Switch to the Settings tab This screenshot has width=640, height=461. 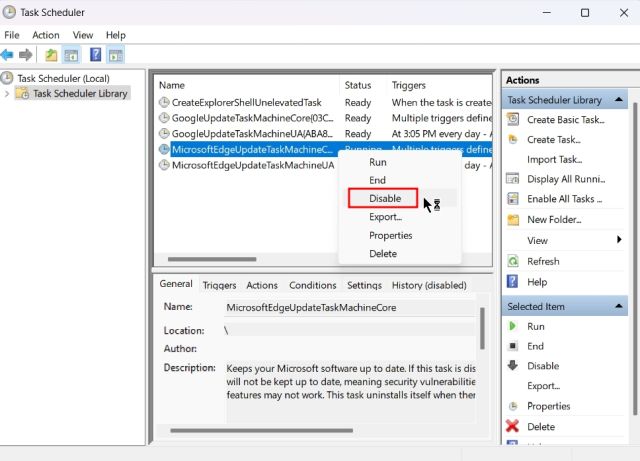pos(364,285)
